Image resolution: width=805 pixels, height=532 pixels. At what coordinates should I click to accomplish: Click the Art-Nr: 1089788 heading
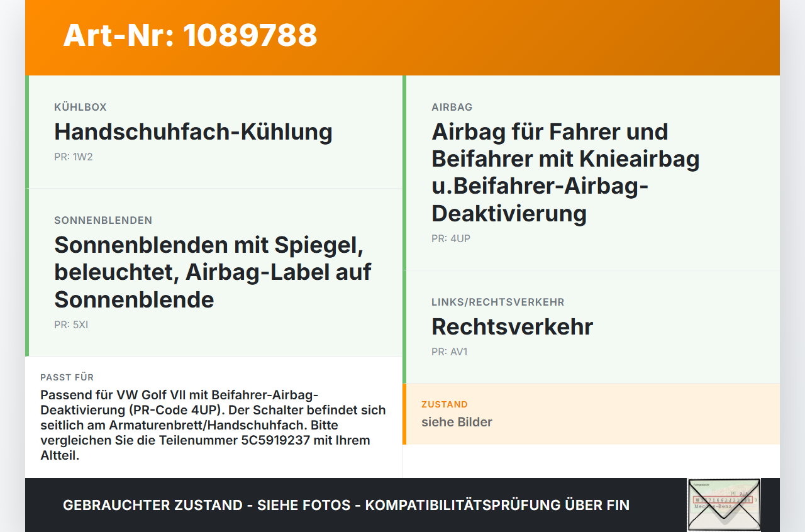(x=190, y=35)
